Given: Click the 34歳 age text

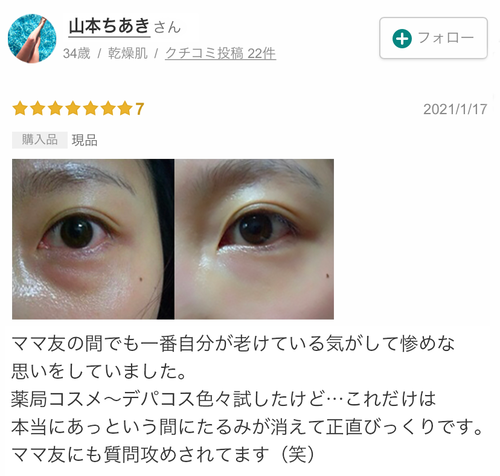Looking at the screenshot, I should (76, 53).
